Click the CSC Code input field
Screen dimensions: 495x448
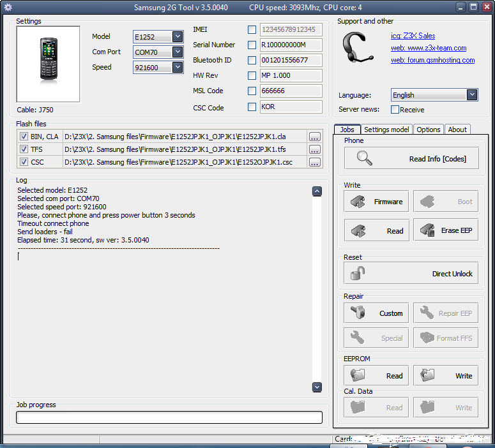291,107
